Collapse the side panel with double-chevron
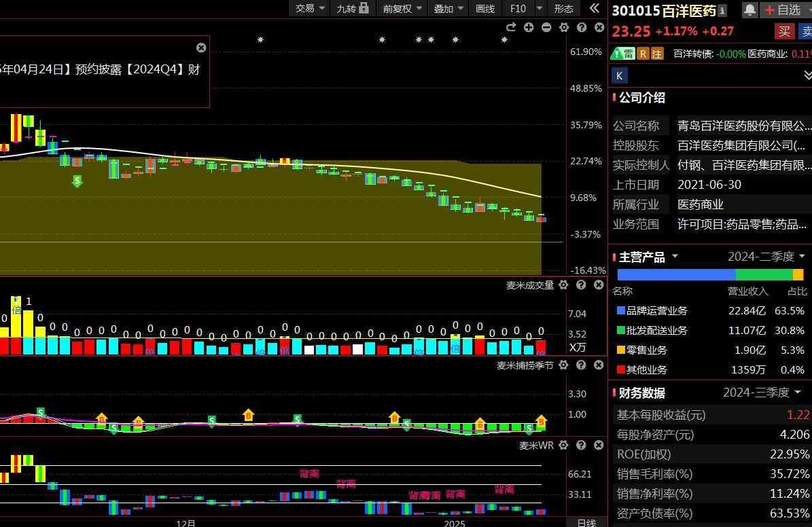 tap(595, 8)
